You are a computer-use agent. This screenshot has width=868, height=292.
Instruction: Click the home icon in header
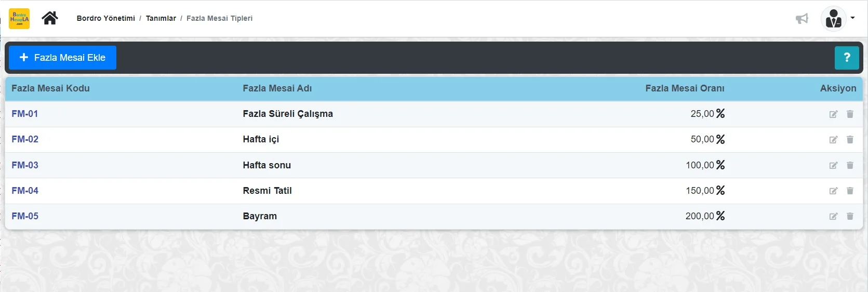tap(50, 18)
